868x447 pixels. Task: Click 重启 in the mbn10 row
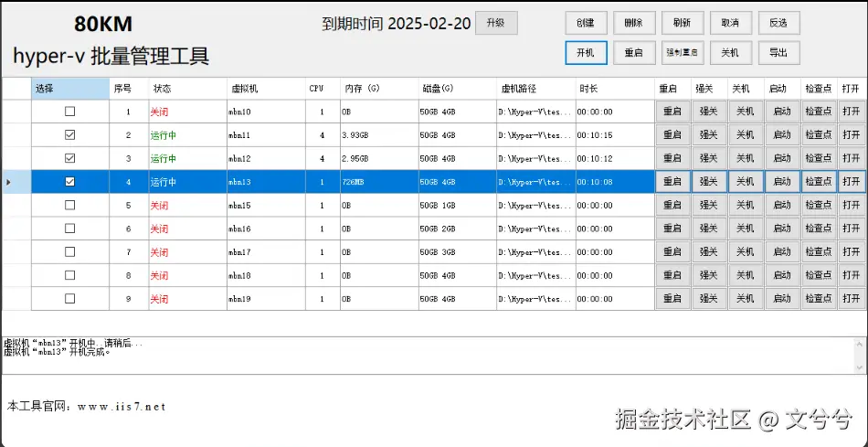[672, 112]
